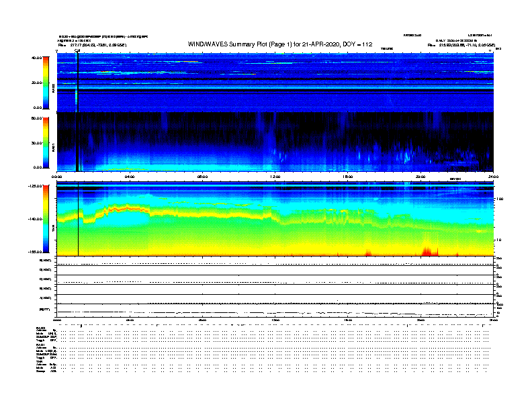
Task: Click the 12:00 tick below RAD1 spectrogram
Action: point(275,177)
